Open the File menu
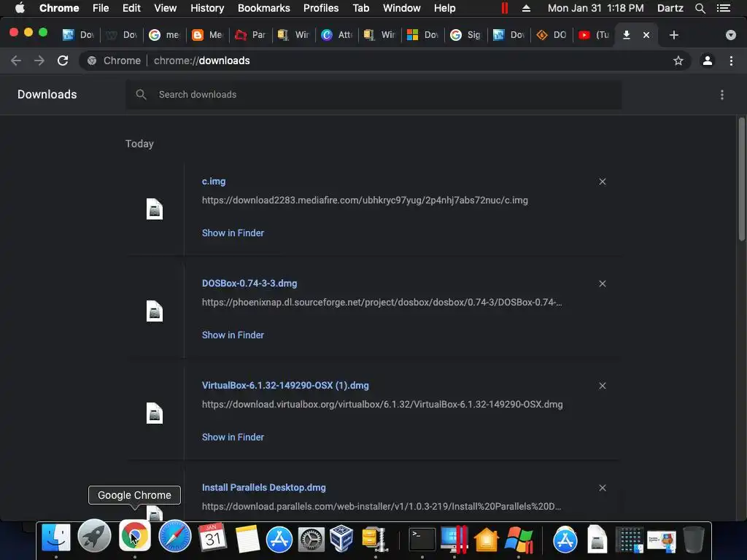This screenshot has height=560, width=747. click(x=101, y=8)
